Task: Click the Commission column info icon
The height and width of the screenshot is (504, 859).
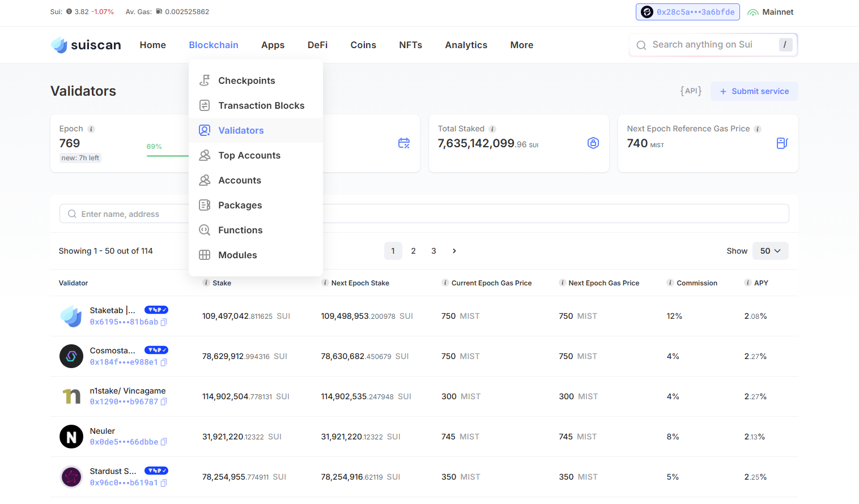Action: 670,283
